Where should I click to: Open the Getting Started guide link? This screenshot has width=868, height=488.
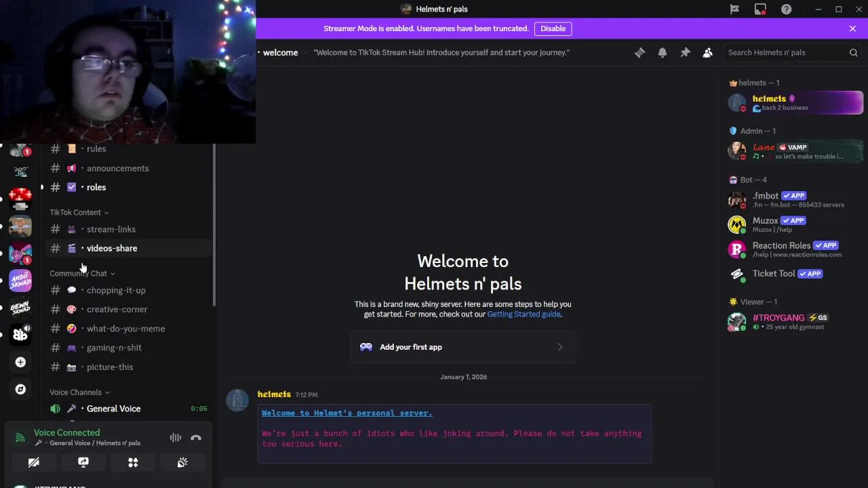[524, 314]
